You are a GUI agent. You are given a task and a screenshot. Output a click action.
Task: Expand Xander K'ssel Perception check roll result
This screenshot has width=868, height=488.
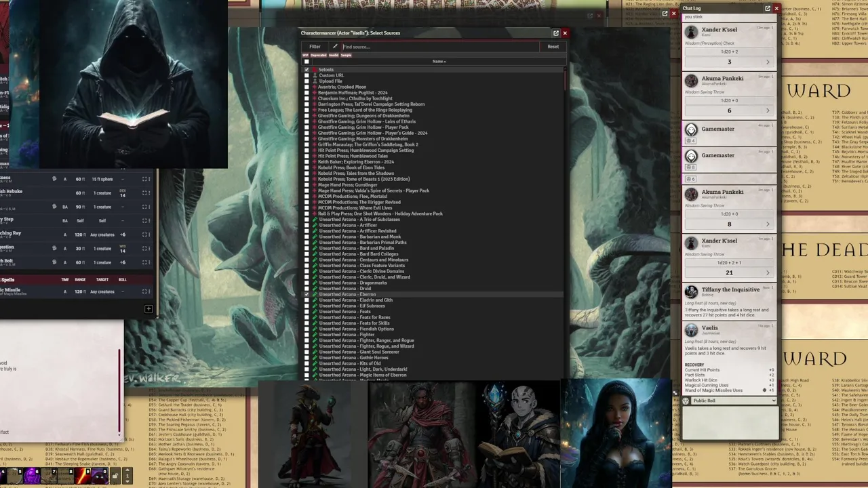coord(768,62)
